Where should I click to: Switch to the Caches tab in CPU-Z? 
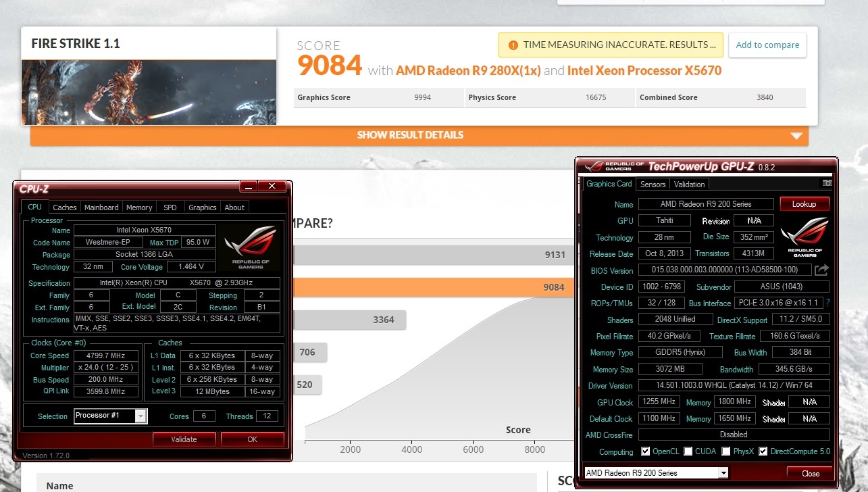click(65, 207)
